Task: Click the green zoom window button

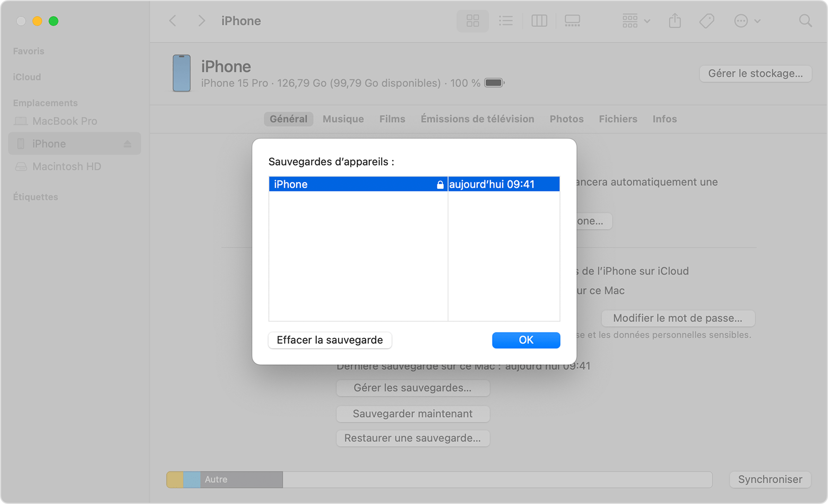Action: coord(54,21)
